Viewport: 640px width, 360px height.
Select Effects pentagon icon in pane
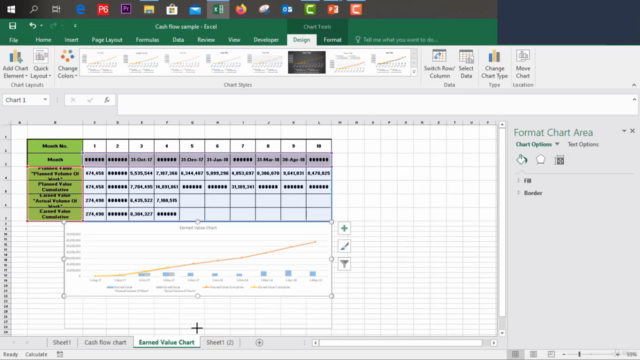pos(540,160)
